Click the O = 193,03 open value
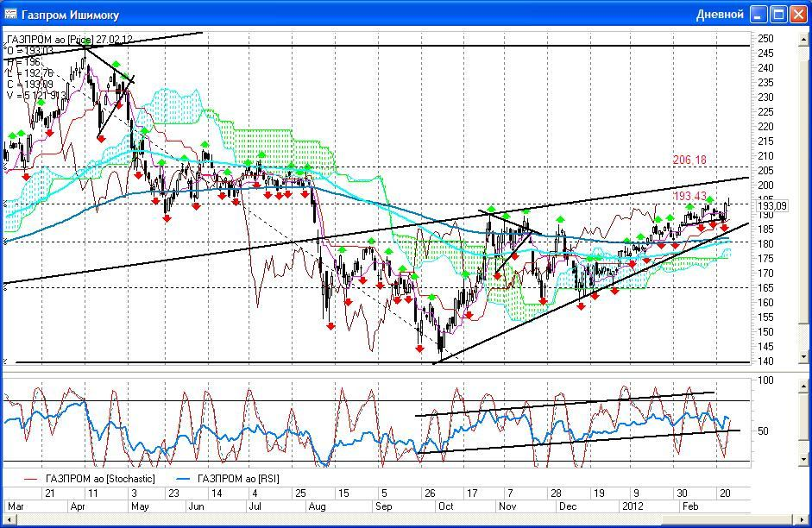Screen dimensions: 812x528 click(x=30, y=51)
